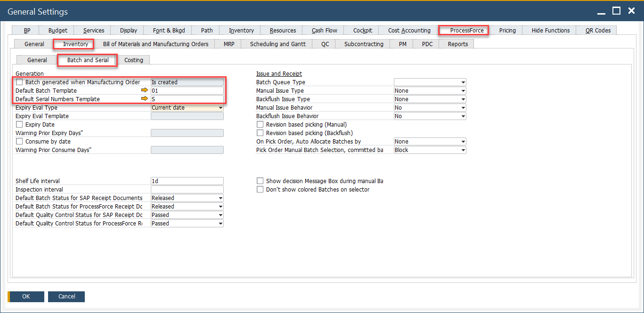Open the Expiry Eval Type dropdown
This screenshot has width=644, height=313.
220,107
